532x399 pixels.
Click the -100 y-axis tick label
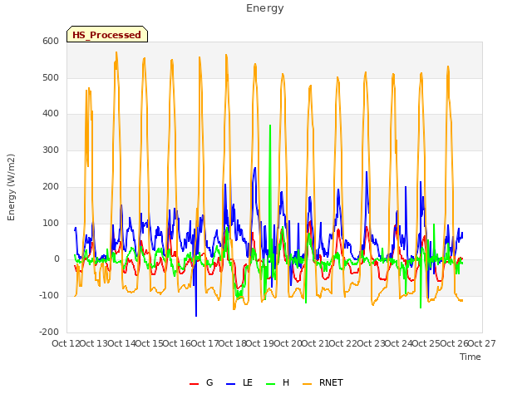(x=49, y=296)
